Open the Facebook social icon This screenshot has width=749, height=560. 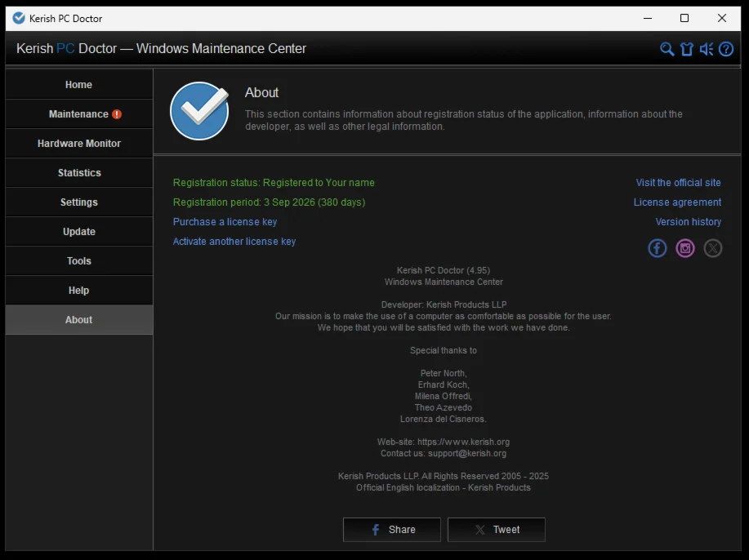[x=658, y=248]
